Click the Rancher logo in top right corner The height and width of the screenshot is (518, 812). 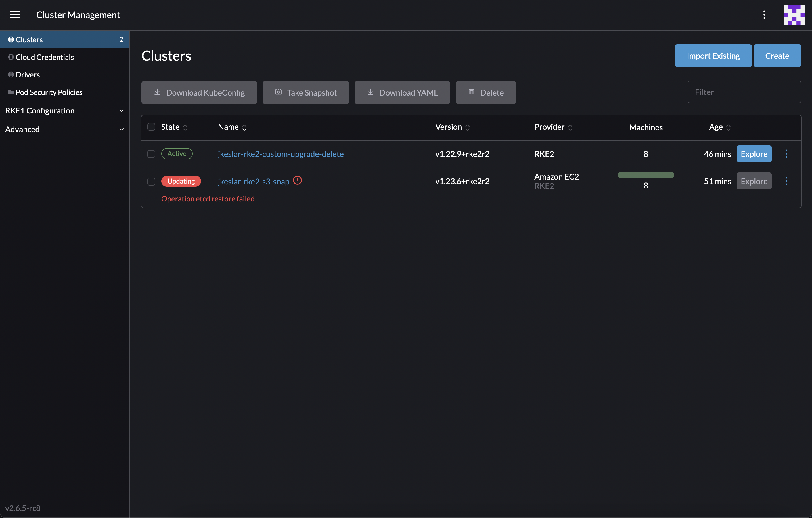click(x=794, y=15)
